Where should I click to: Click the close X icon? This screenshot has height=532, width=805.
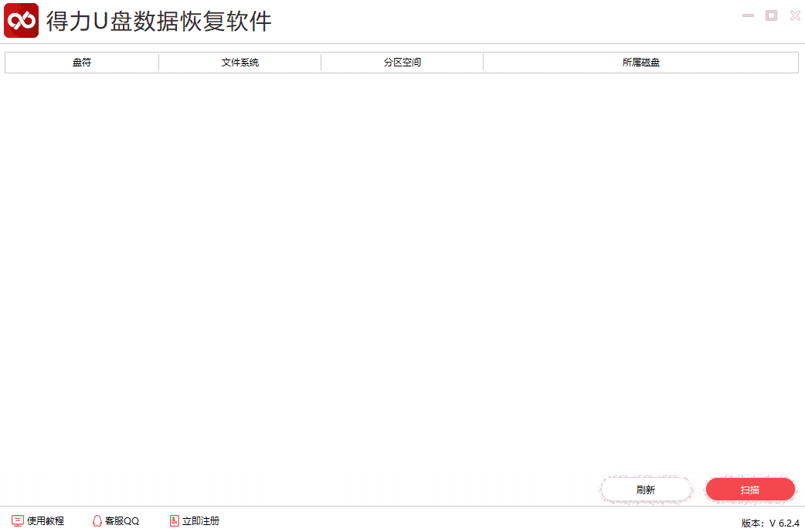[x=795, y=15]
